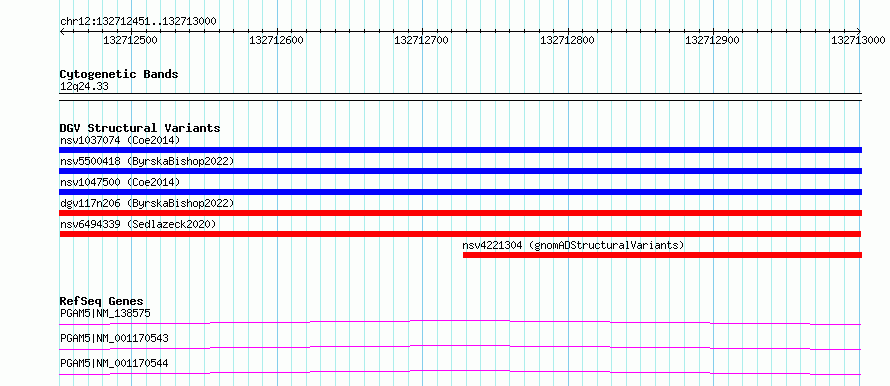
Task: Click the PGAM5 NM_138575 magenta gene line
Action: 460,322
